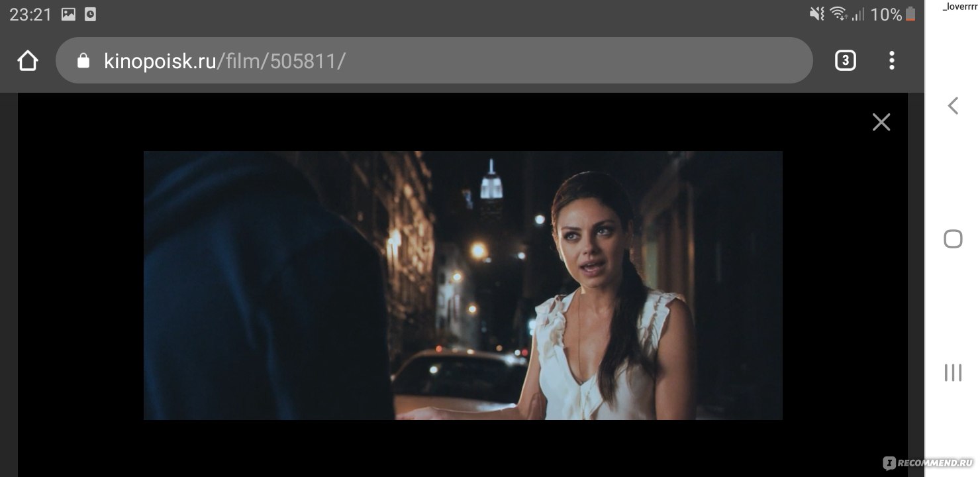
Task: Tap the Wi-Fi status icon
Action: 838,13
